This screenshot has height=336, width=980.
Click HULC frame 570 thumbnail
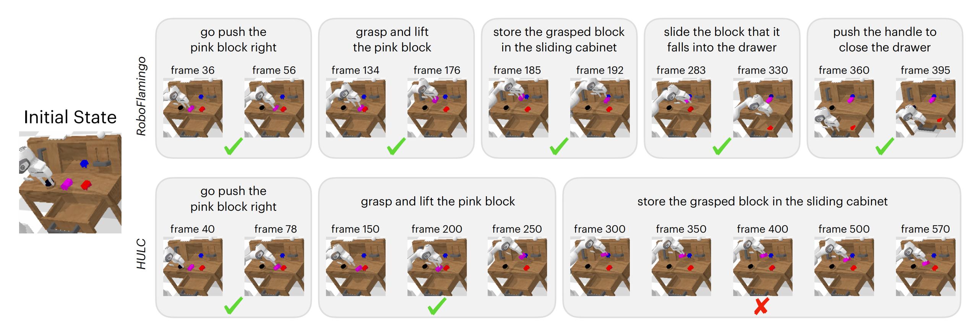[x=925, y=267]
